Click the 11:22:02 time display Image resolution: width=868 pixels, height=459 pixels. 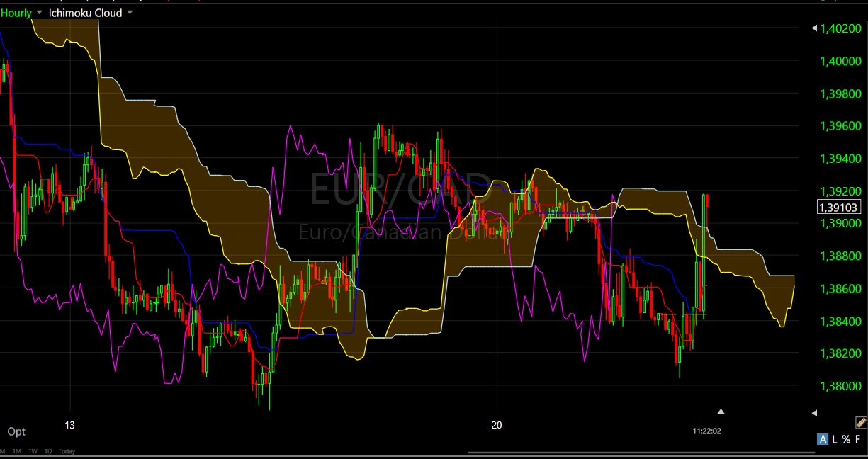click(x=706, y=429)
